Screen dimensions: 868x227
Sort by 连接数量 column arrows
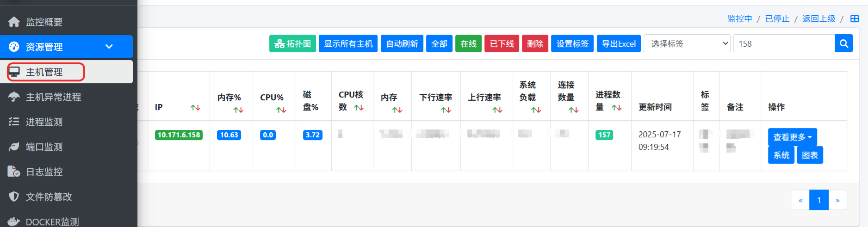(x=574, y=110)
